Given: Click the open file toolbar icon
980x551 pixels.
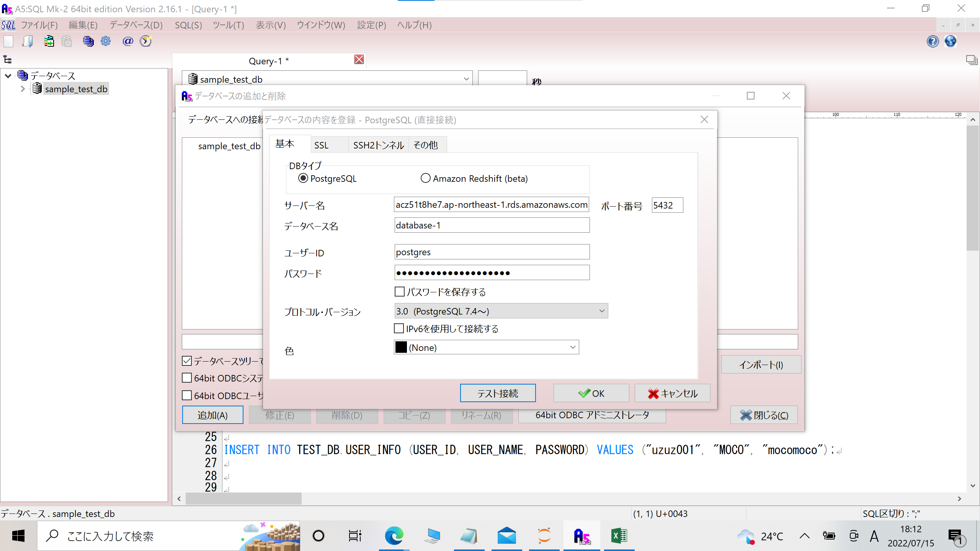Looking at the screenshot, I should coord(27,41).
